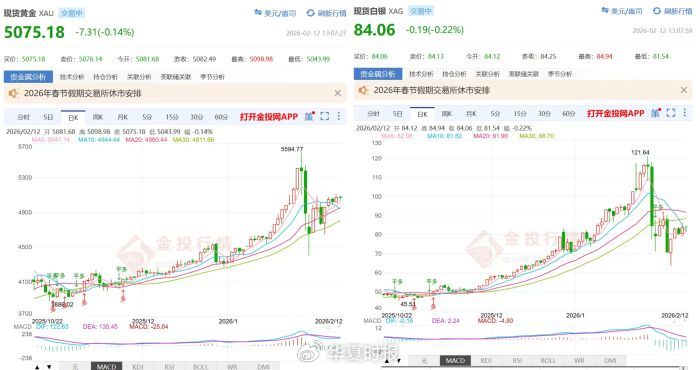Click the USD/ounce unit switch icon in the gold panel
The width and height of the screenshot is (700, 370).
258,13
